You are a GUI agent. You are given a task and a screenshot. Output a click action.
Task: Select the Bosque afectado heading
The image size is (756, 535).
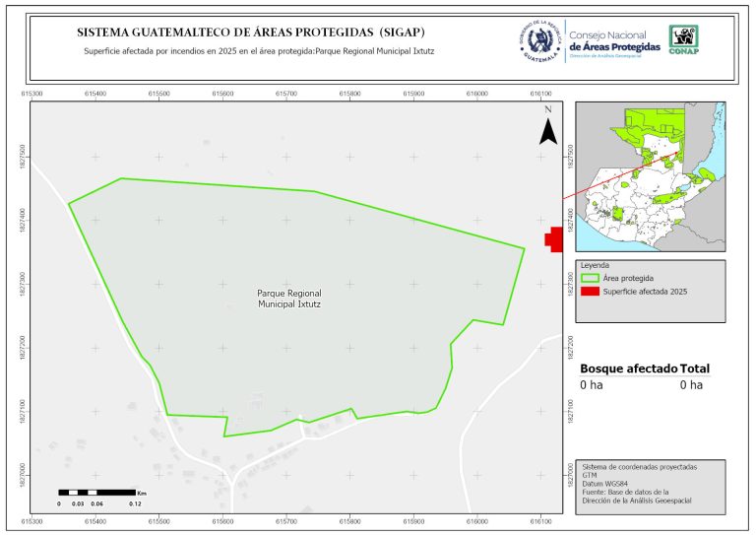pos(628,368)
